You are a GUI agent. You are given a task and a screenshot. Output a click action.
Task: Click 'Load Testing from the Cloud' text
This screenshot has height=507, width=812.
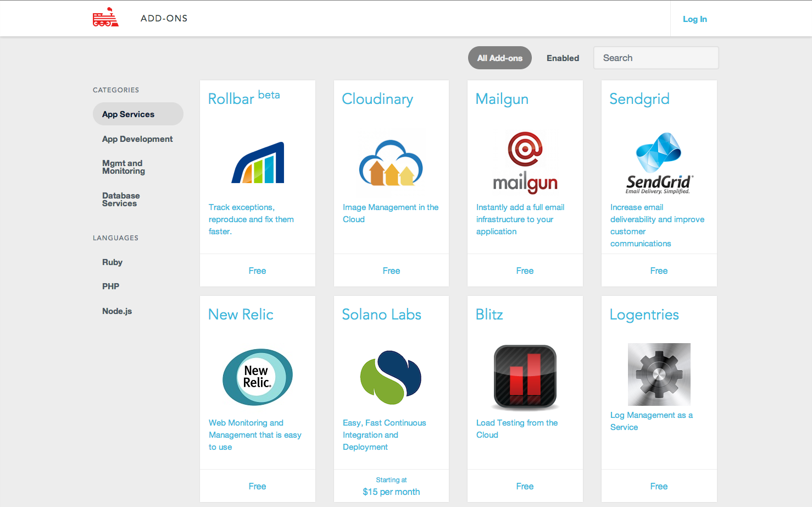517,429
